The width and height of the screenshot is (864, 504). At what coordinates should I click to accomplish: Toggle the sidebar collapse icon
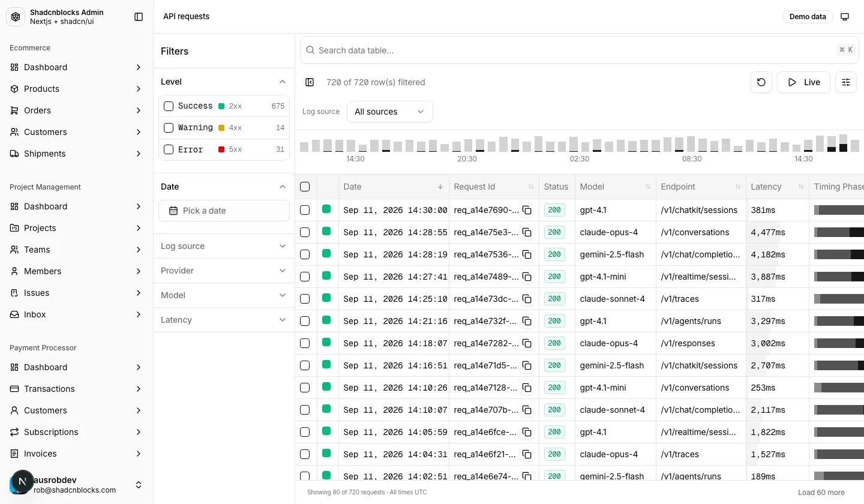pyautogui.click(x=139, y=17)
